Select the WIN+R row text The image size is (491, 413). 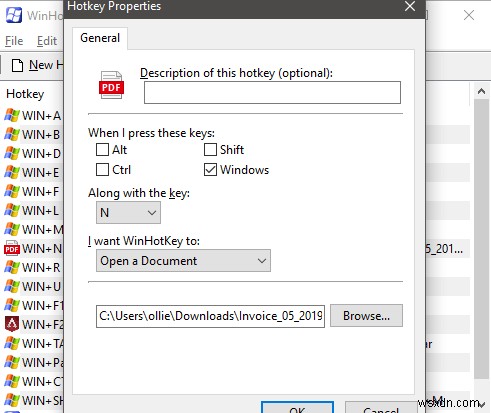41,268
